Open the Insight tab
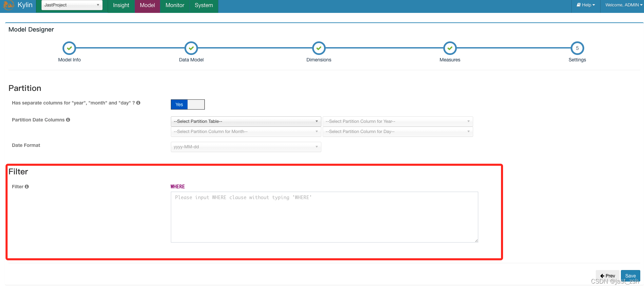 tap(121, 5)
